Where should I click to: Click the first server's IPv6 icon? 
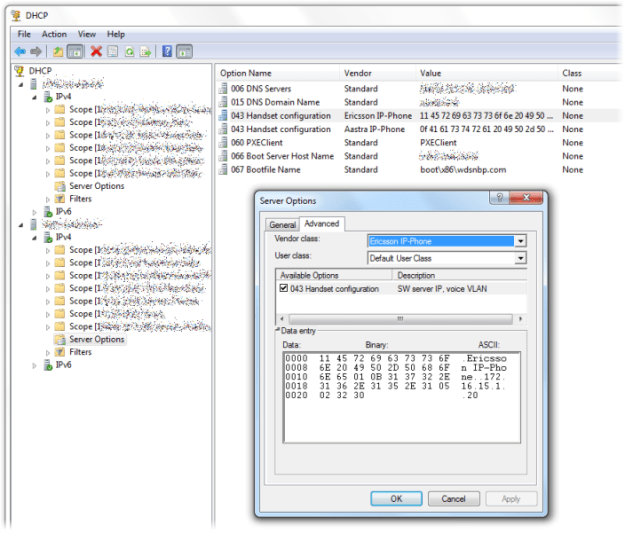coord(48,212)
